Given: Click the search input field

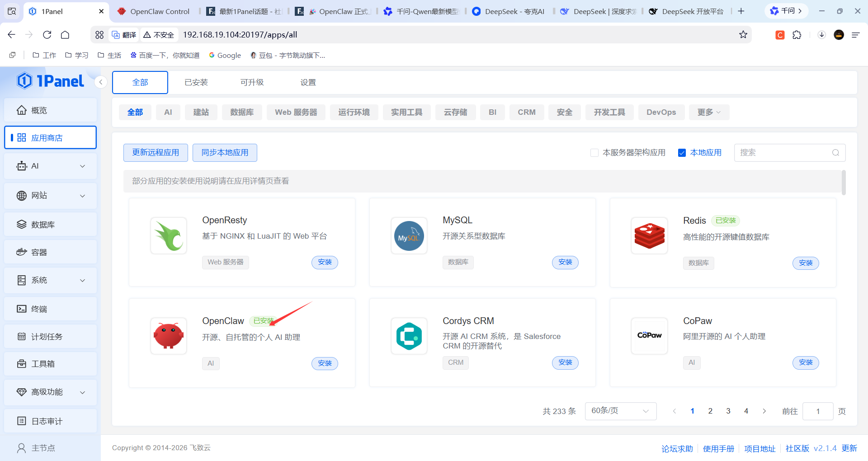Looking at the screenshot, I should click(x=787, y=153).
